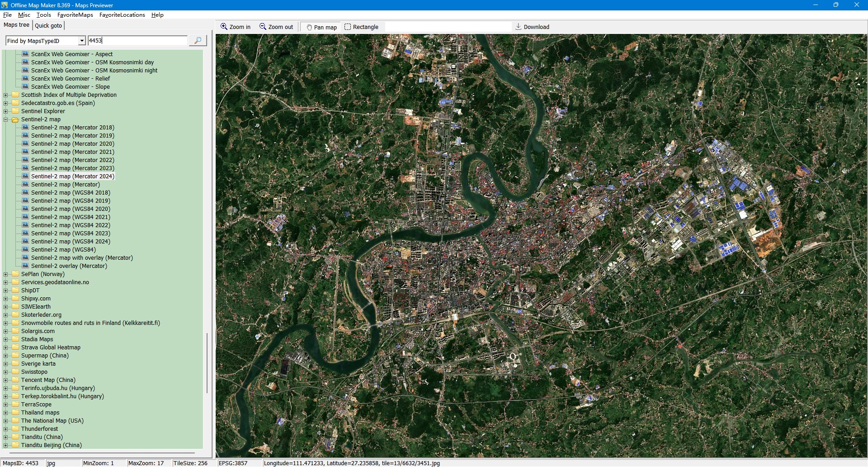The width and height of the screenshot is (868, 467).
Task: Click the Thunderforest folder icon
Action: (x=15, y=429)
